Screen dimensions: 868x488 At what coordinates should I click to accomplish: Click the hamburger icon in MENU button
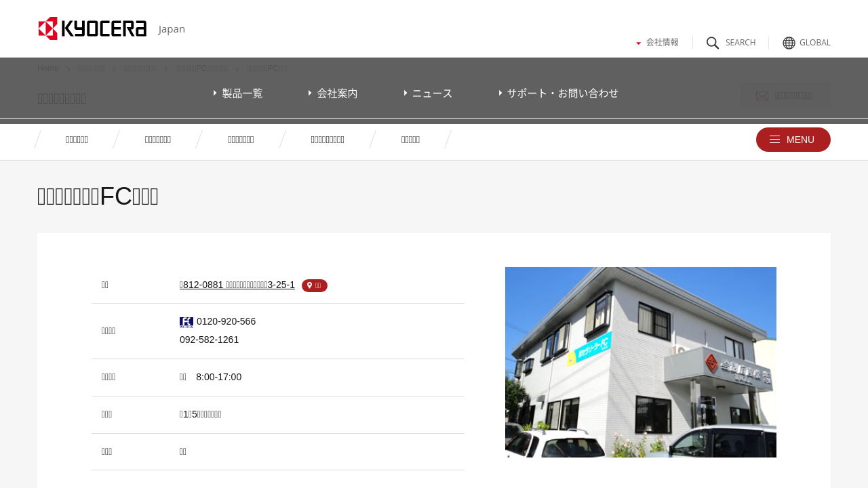click(x=774, y=140)
